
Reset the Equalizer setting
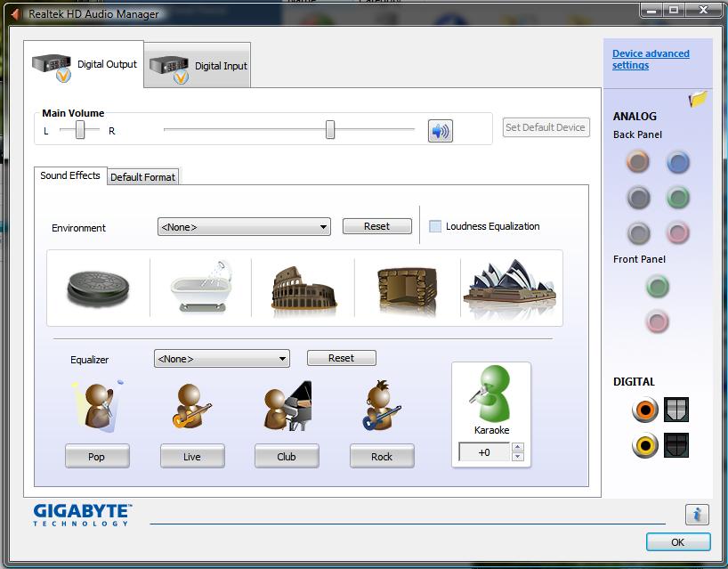click(341, 358)
